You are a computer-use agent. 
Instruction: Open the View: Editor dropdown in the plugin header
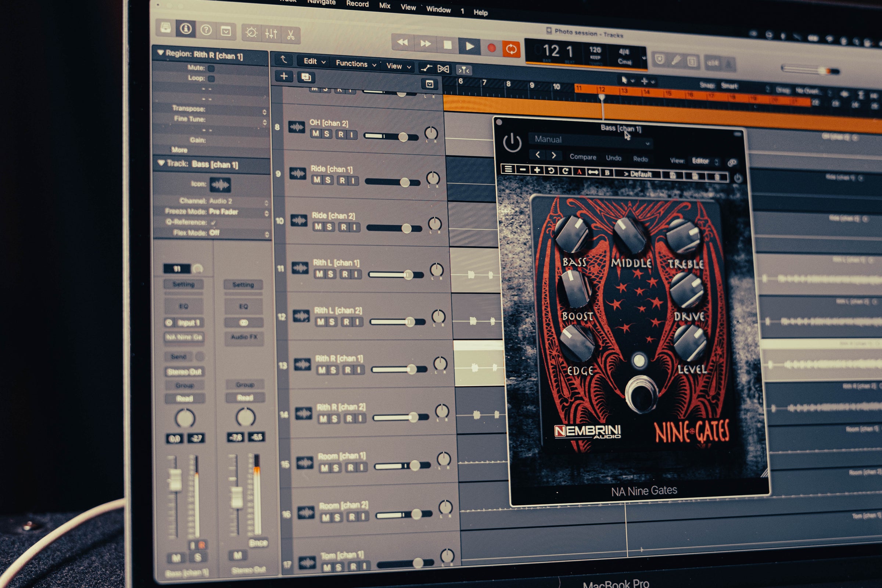pos(703,161)
